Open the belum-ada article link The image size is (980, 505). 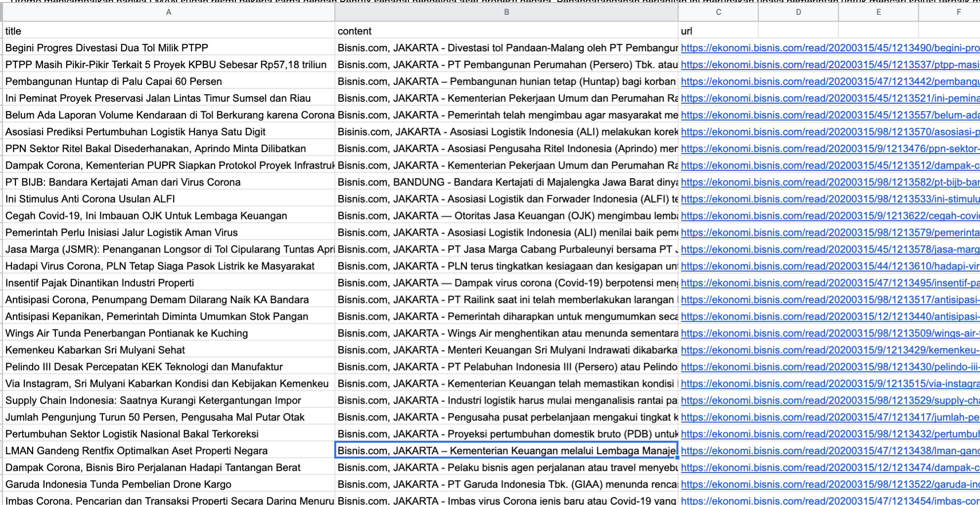tap(830, 115)
